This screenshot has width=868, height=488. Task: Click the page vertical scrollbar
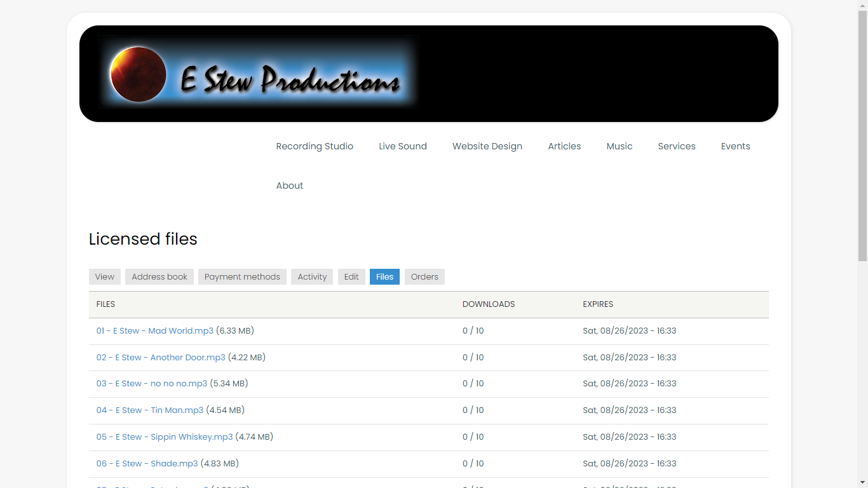[862, 133]
